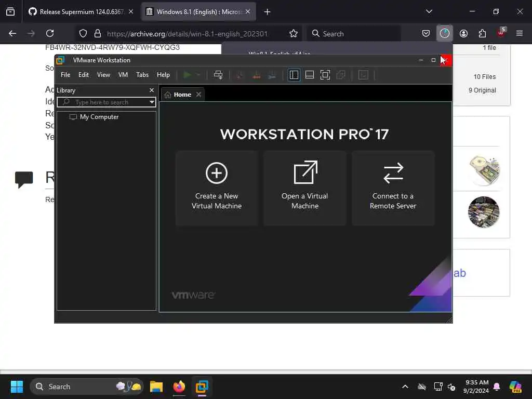The height and width of the screenshot is (399, 532).
Task: Open the View menu in VMware
Action: click(x=103, y=75)
